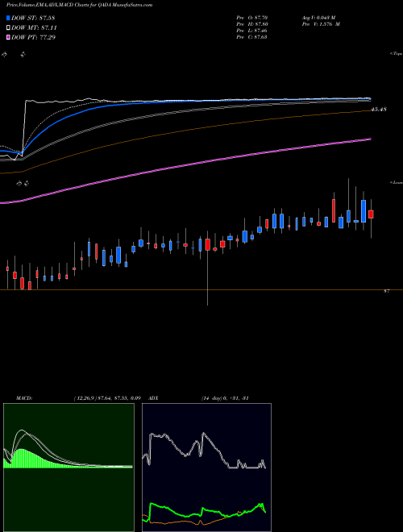
Task: Select the DOW ST: 87.58 label
Action: point(33,18)
